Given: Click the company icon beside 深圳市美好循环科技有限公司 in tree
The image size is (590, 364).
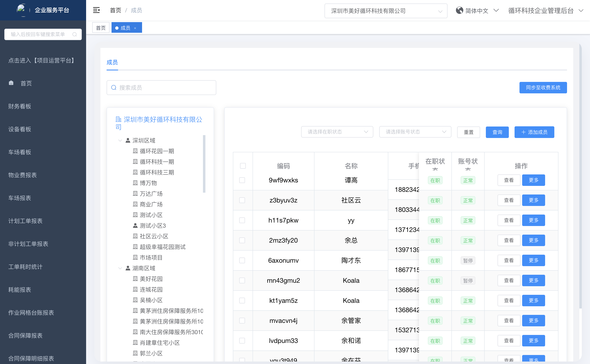Looking at the screenshot, I should [118, 119].
